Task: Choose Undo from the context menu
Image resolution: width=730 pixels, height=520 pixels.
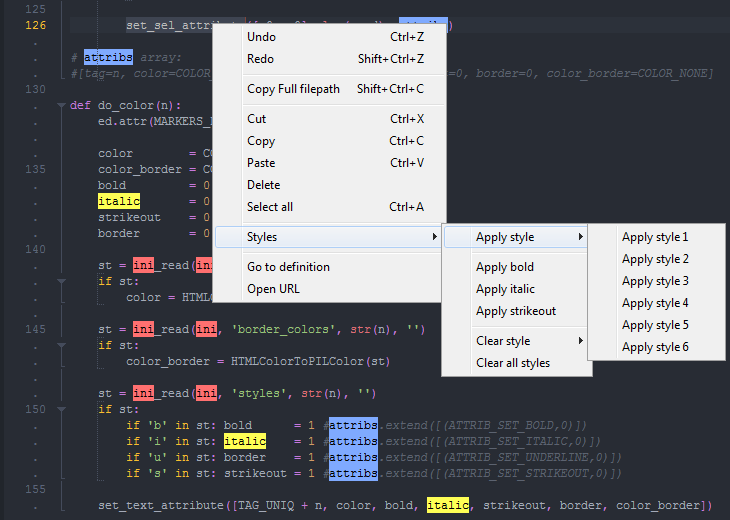Action: 262,37
